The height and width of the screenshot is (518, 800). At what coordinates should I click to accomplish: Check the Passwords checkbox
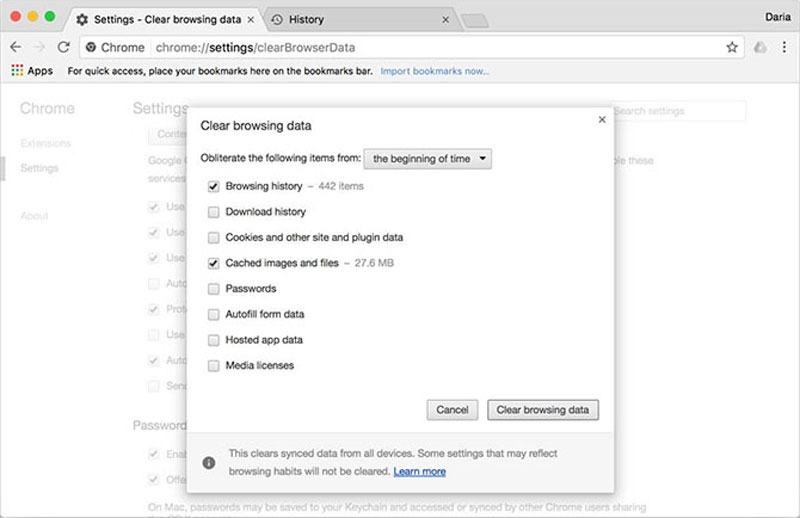pyautogui.click(x=213, y=289)
